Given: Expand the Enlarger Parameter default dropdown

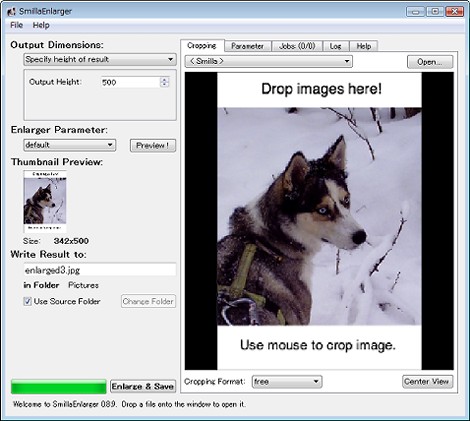Looking at the screenshot, I should pos(70,145).
